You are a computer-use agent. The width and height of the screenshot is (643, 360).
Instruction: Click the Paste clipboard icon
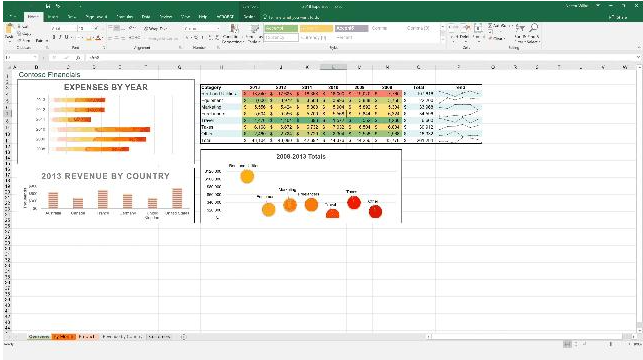point(9,31)
